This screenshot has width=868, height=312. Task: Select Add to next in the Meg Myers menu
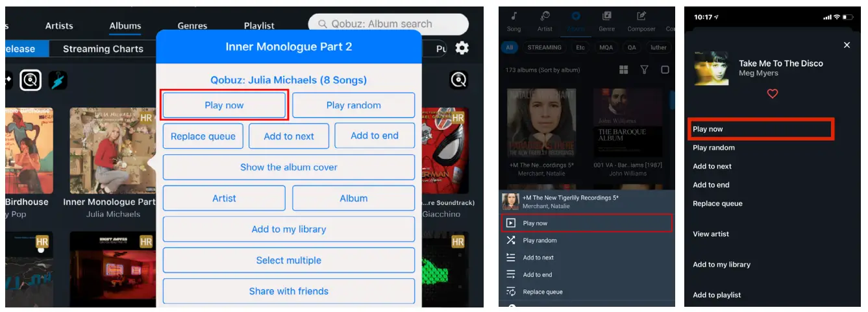point(712,167)
